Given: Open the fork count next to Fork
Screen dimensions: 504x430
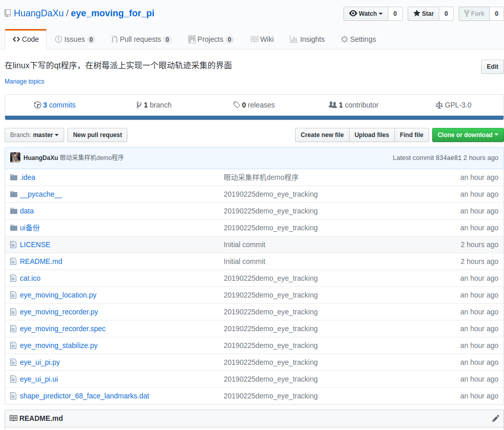Looking at the screenshot, I should [496, 13].
